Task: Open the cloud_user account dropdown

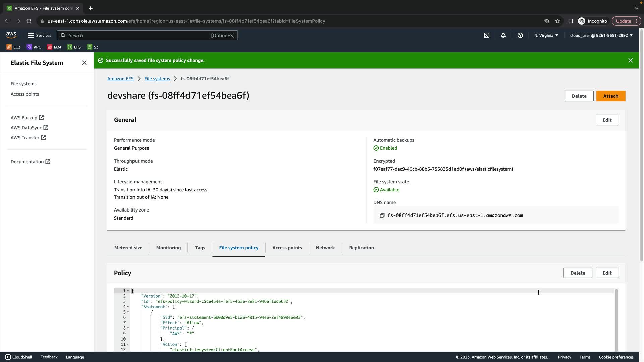Action: click(x=601, y=35)
